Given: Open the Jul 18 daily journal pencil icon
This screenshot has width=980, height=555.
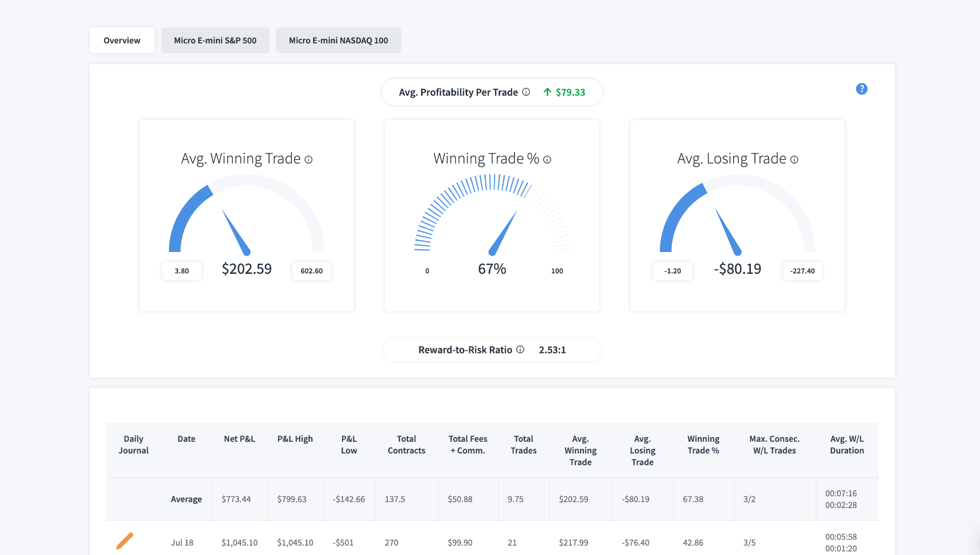Looking at the screenshot, I should [125, 541].
